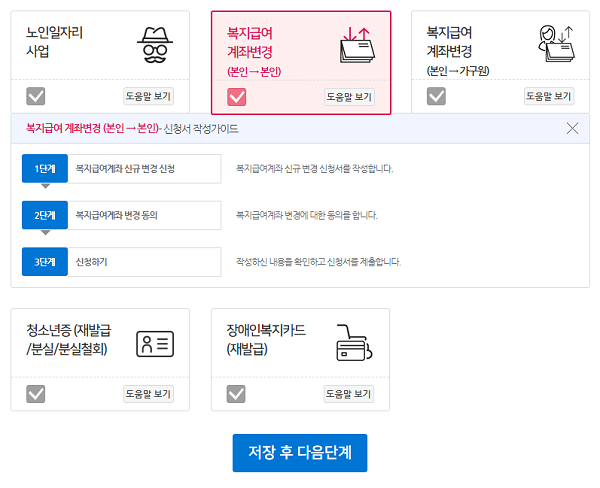Check the 본인→가구원 account change checkbox
The width and height of the screenshot is (600, 488).
point(436,96)
